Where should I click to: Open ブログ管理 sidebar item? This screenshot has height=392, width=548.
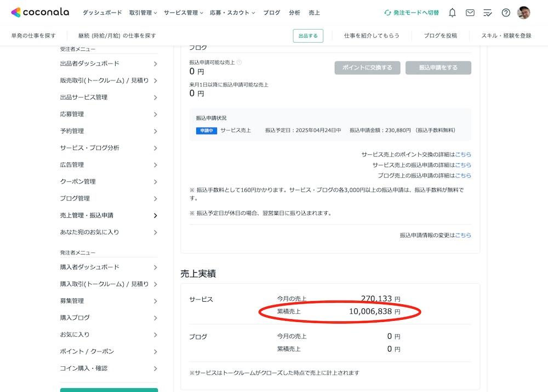[109, 199]
